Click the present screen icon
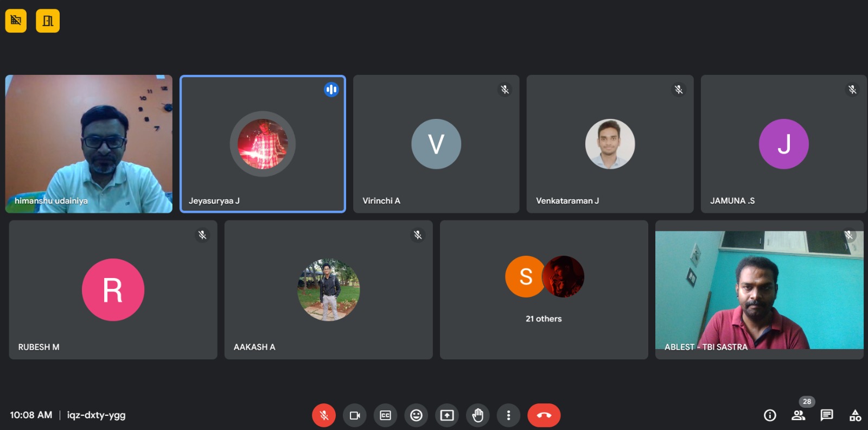The height and width of the screenshot is (430, 868). [447, 415]
